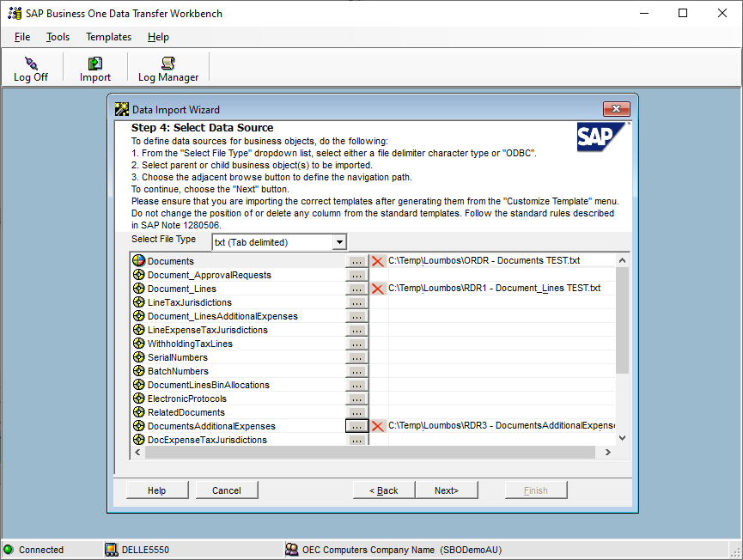Open the Tools menu
The image size is (743, 560).
coord(58,37)
